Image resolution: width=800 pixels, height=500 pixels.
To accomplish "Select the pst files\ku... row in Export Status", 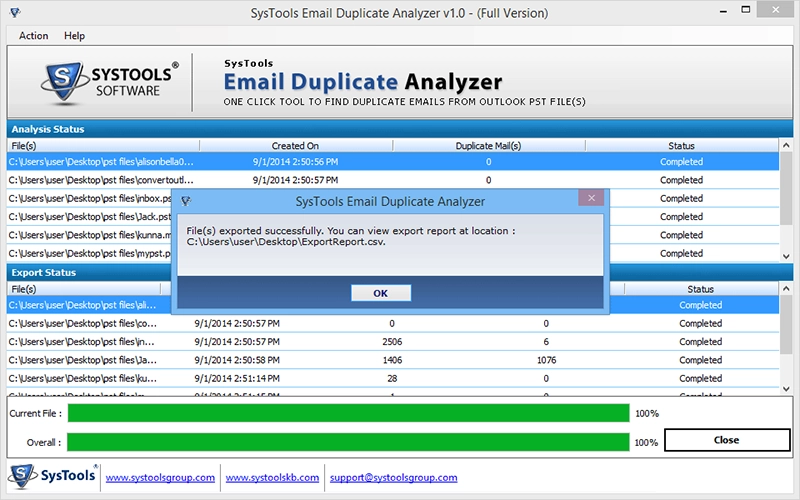I will (x=393, y=379).
